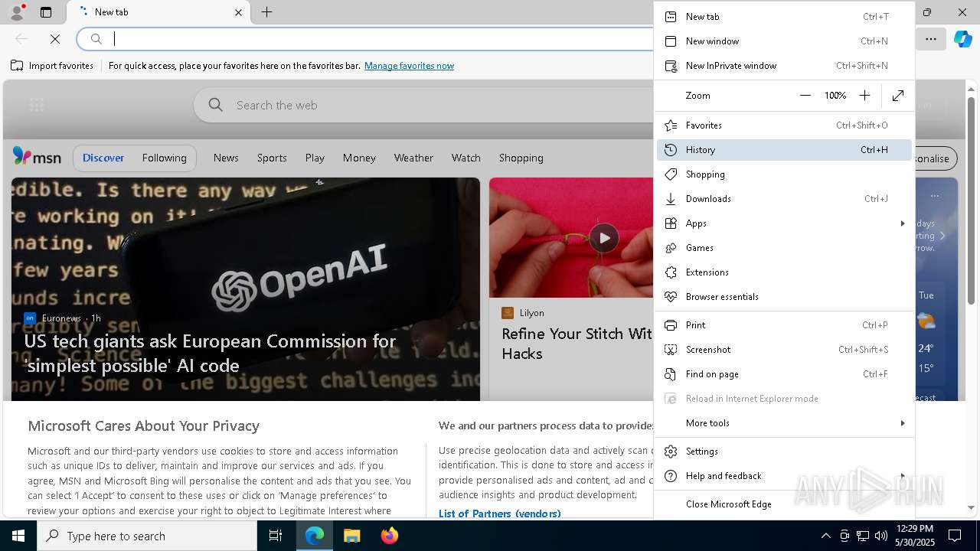Open File Explorer from taskbar
Screen dimensions: 980x551
tap(351, 536)
